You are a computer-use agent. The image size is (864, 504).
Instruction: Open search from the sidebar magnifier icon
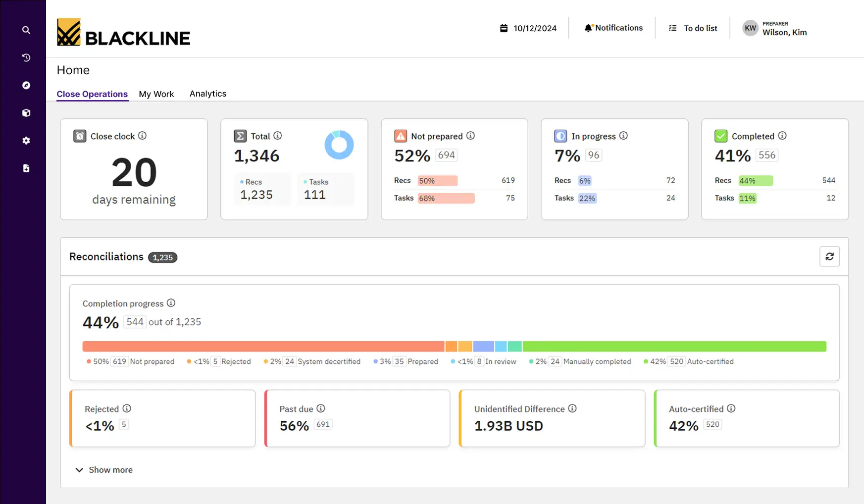click(26, 30)
